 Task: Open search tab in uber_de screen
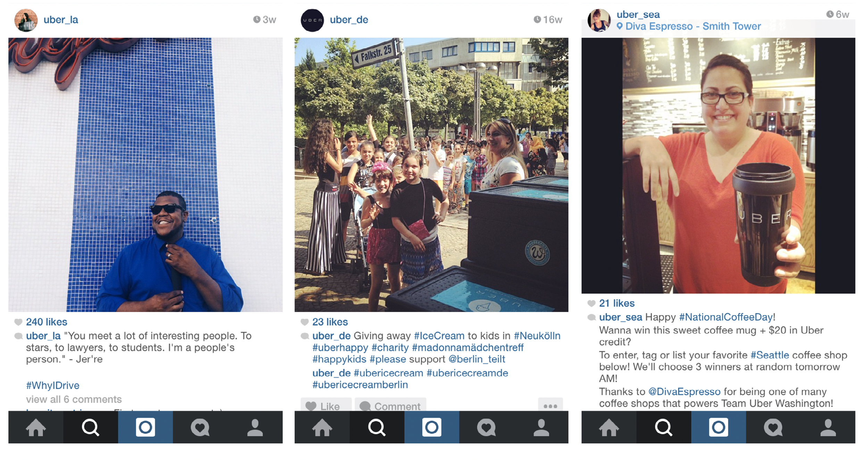pos(377,427)
